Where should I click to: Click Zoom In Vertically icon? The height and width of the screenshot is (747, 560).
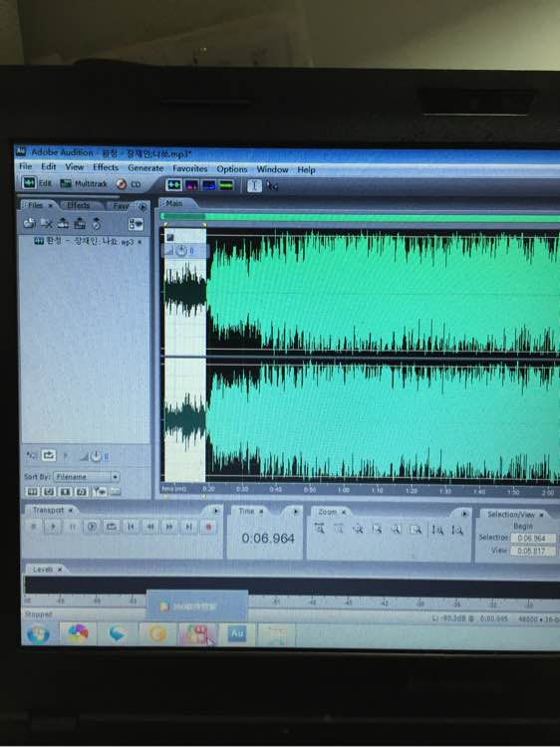(x=437, y=530)
